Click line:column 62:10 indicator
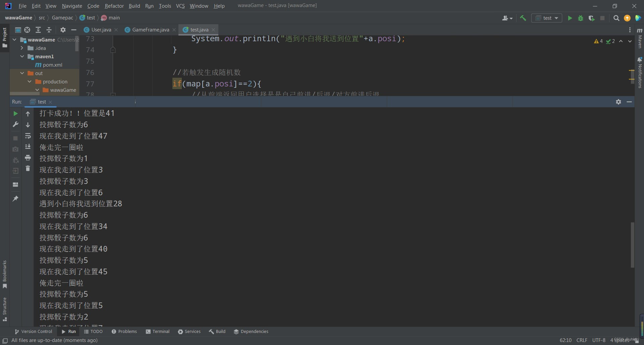Screen dimensions: 644x345 [x=566, y=340]
